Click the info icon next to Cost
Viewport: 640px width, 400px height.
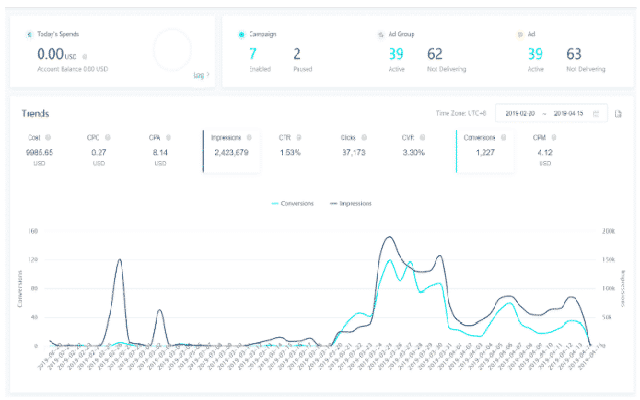click(48, 136)
